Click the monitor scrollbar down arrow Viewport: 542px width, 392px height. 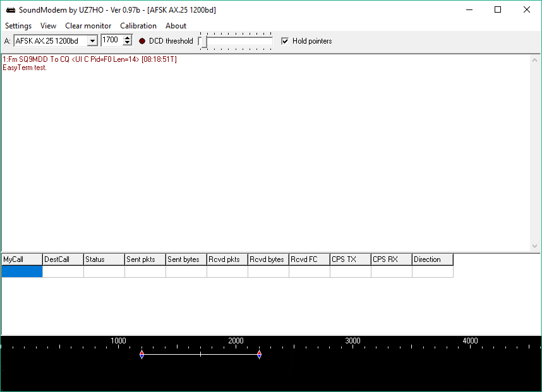point(535,246)
